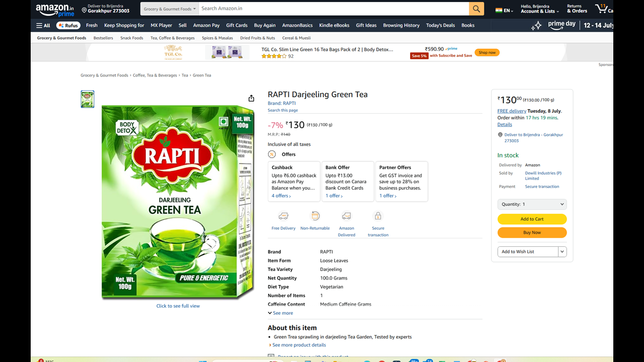
Task: Open Rufus assistant button
Action: 68,25
